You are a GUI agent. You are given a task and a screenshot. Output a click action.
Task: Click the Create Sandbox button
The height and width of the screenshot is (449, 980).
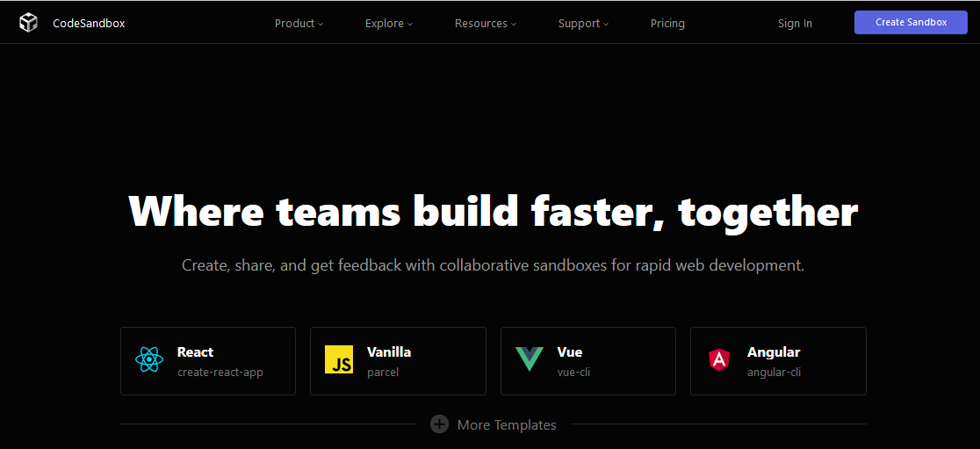[911, 23]
